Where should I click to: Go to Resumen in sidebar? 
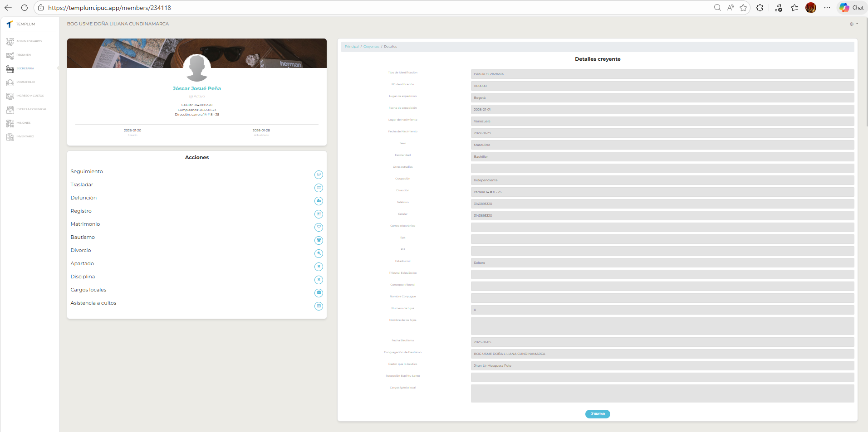[23, 55]
